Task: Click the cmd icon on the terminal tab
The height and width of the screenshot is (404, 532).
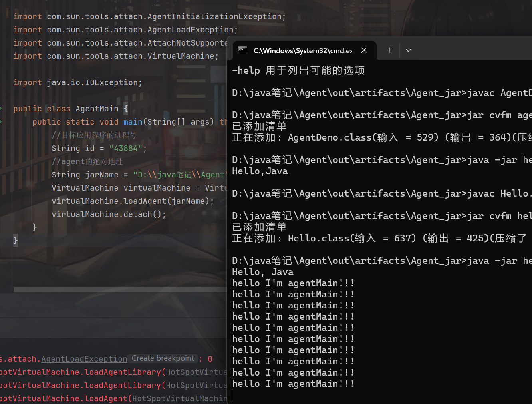Action: [x=242, y=50]
